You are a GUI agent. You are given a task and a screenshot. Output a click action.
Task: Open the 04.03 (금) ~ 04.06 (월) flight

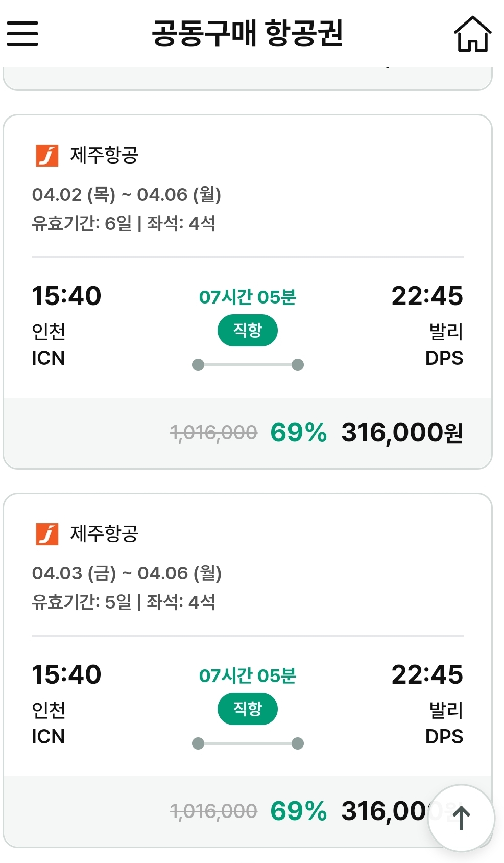(248, 670)
